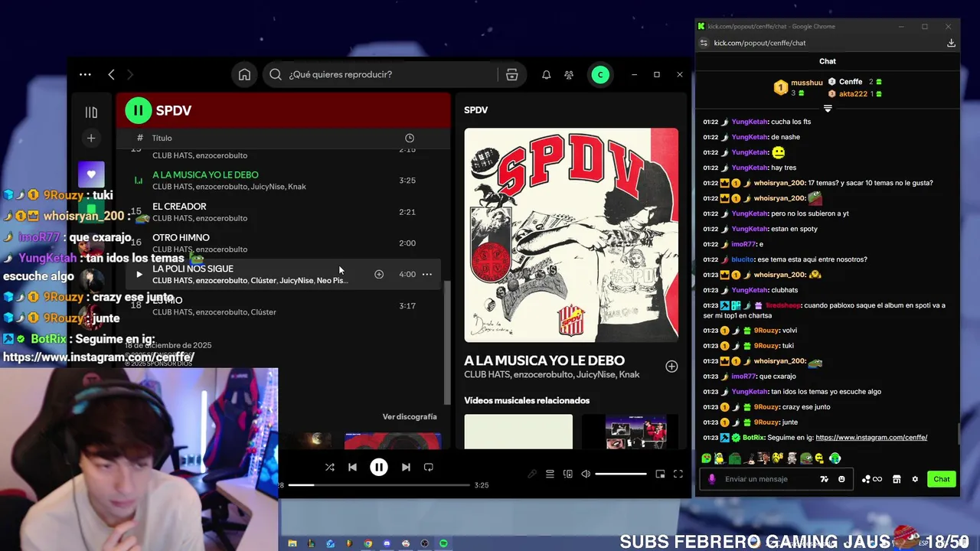Toggle repeat in the player bar
This screenshot has width=980, height=551.
point(429,467)
